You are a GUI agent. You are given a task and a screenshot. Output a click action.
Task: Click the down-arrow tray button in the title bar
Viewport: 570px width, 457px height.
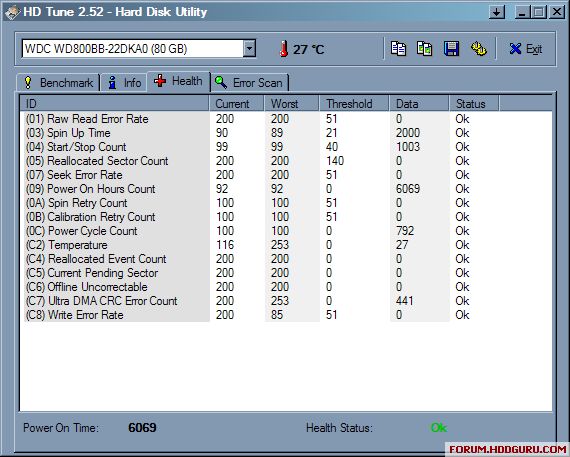497,12
